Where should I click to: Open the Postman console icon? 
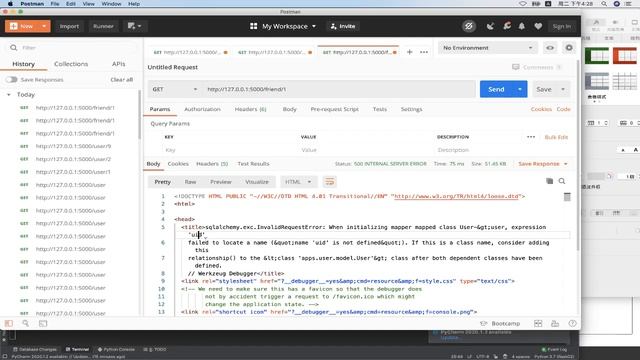click(43, 324)
